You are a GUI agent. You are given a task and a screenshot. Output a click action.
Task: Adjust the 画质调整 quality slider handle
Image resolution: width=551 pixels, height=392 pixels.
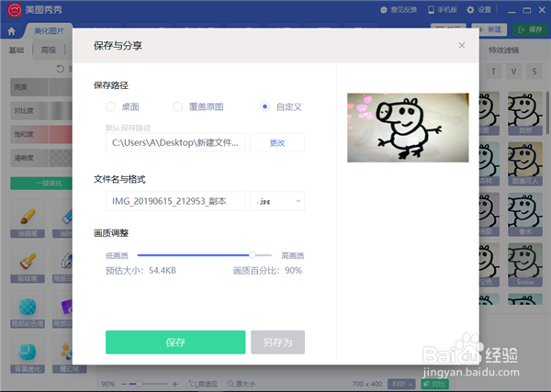[x=252, y=255]
